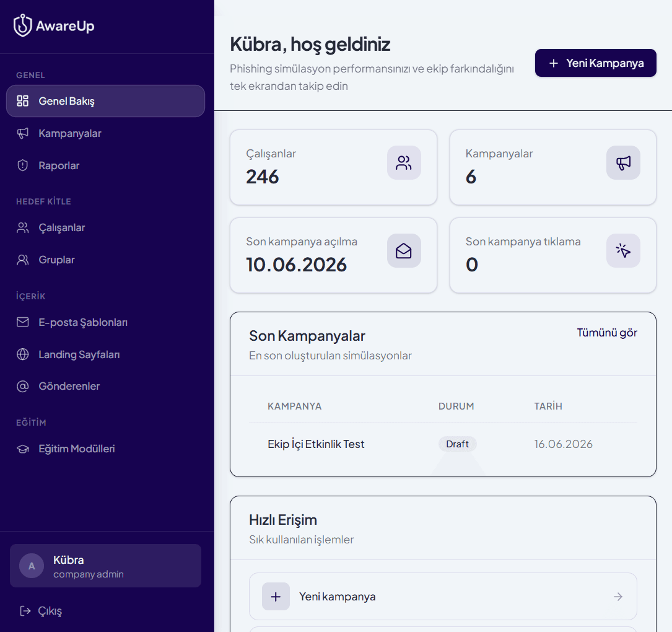Click the Gruplar users icon
Viewport: 672px width, 632px height.
[x=23, y=260]
